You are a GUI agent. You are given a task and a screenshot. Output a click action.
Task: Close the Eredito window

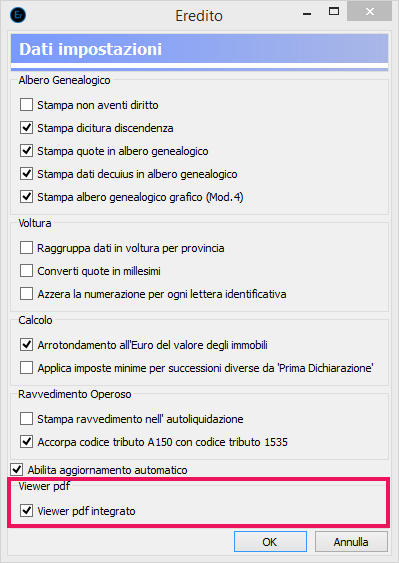tap(370, 12)
